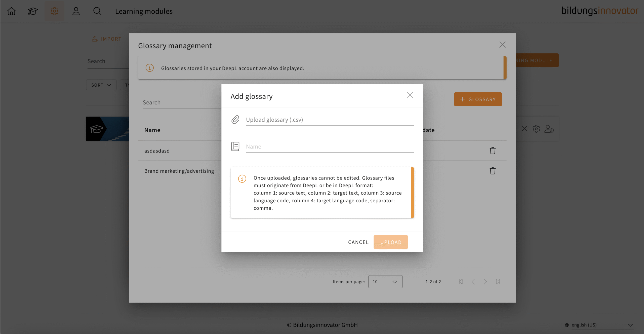Close the Glossary management panel
The width and height of the screenshot is (644, 334).
pyautogui.click(x=502, y=45)
